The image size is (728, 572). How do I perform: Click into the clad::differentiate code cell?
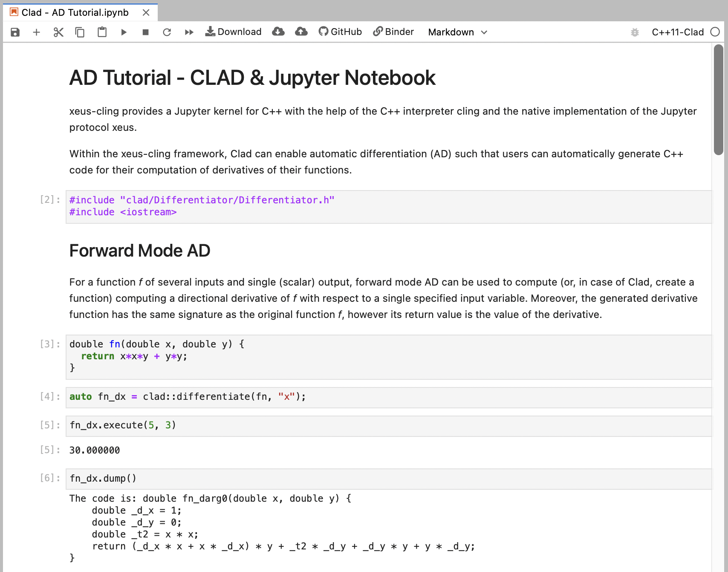point(389,397)
